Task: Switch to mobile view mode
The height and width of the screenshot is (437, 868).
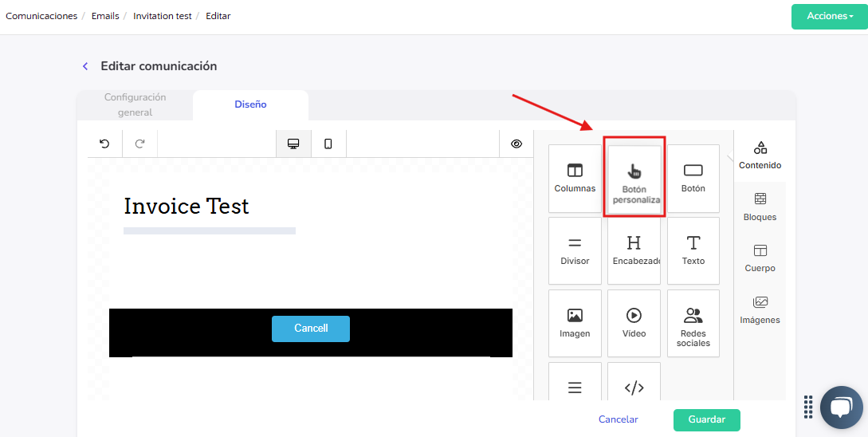Action: pos(328,144)
